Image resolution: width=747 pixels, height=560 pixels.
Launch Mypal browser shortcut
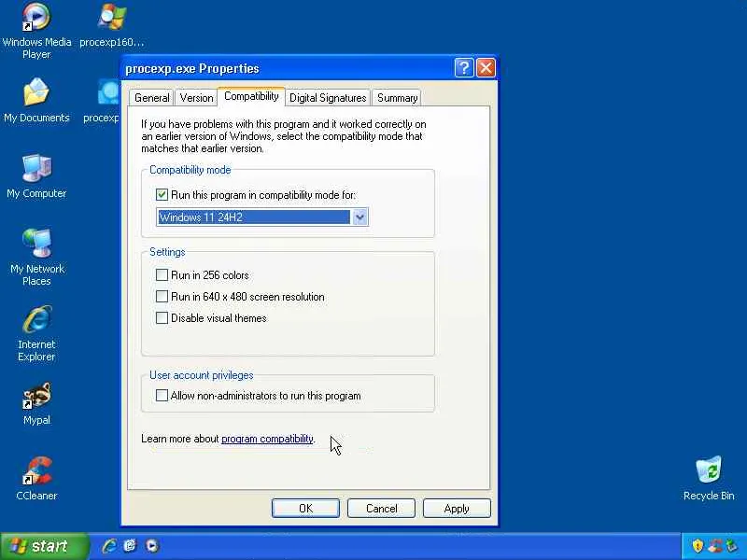coord(36,404)
